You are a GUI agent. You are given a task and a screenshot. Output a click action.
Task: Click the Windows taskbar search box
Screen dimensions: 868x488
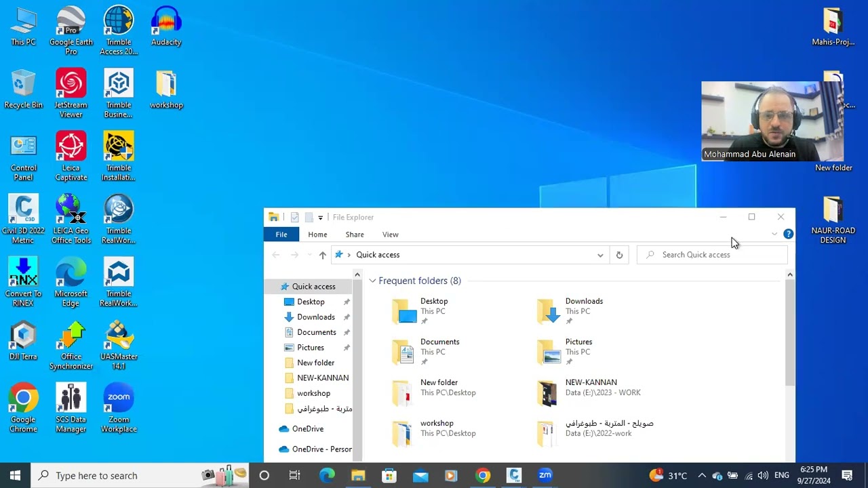[x=140, y=475]
